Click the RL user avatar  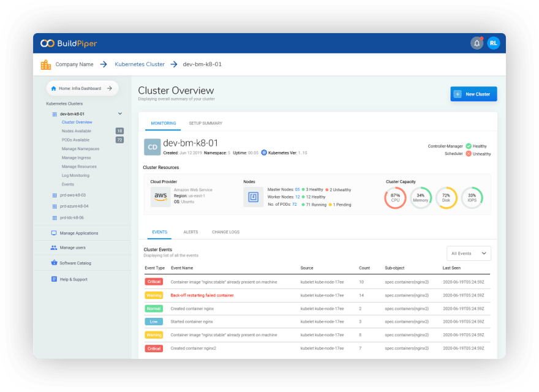pos(493,43)
